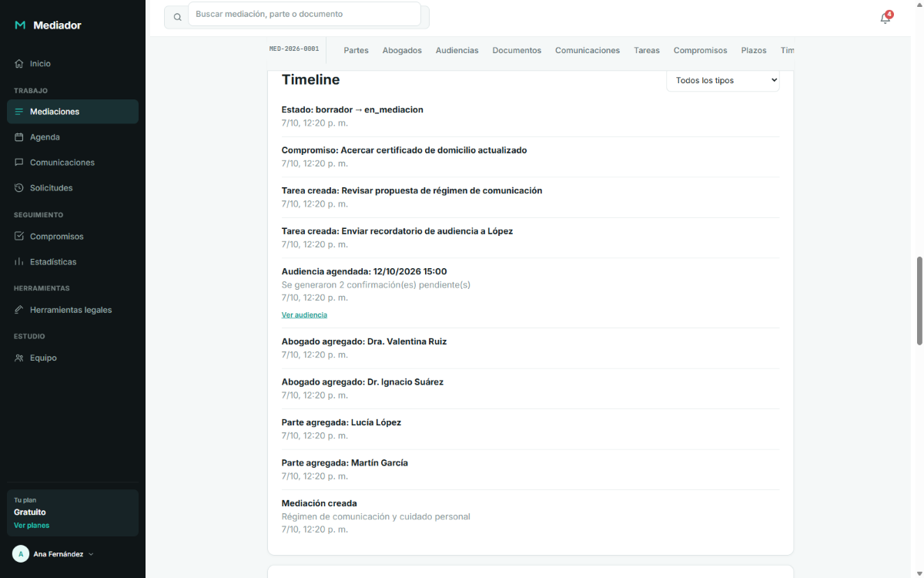Click the Inicio home icon
The width and height of the screenshot is (924, 578).
(x=19, y=64)
